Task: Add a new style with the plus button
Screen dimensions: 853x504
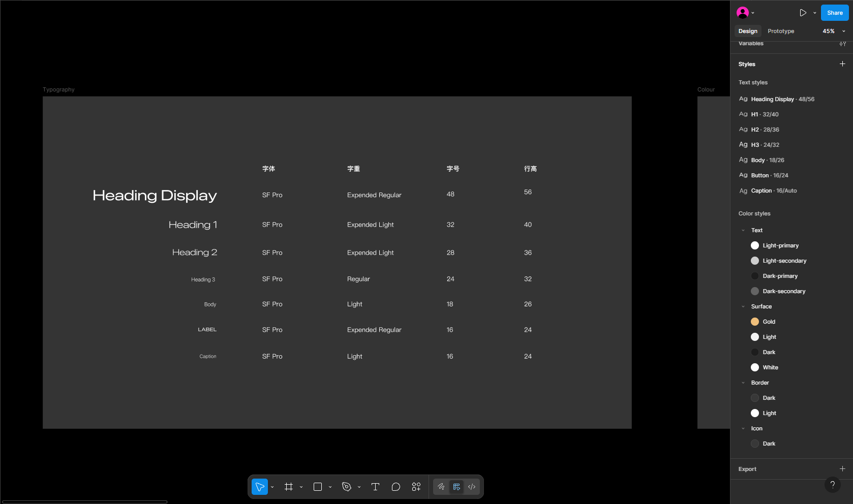Action: [842, 64]
